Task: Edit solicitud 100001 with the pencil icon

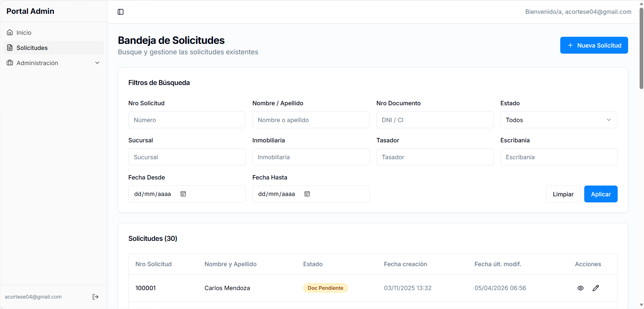Action: [596, 288]
